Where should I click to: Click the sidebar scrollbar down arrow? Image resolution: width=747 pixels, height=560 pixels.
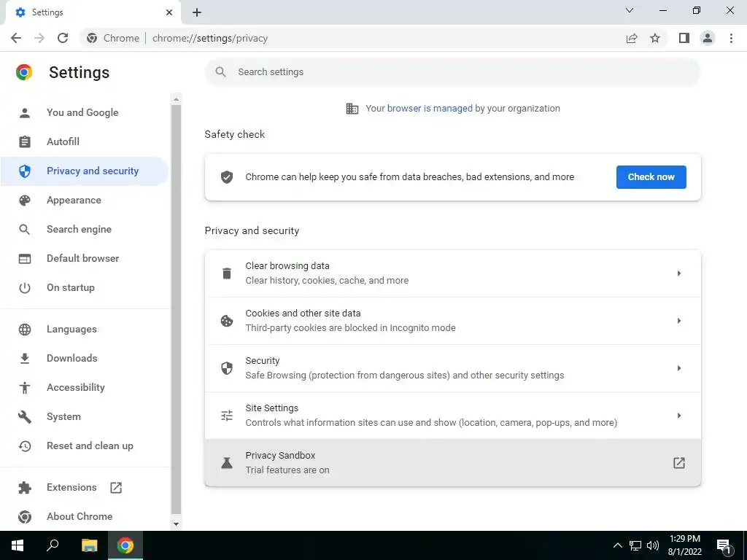coord(177,524)
